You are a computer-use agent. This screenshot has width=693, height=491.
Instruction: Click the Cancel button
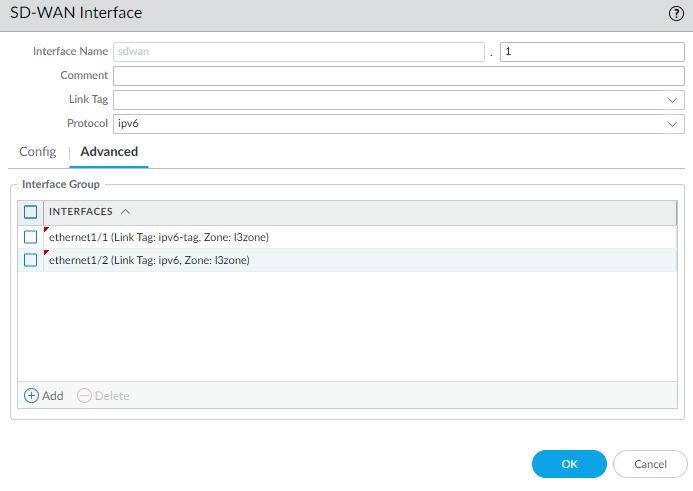[650, 464]
